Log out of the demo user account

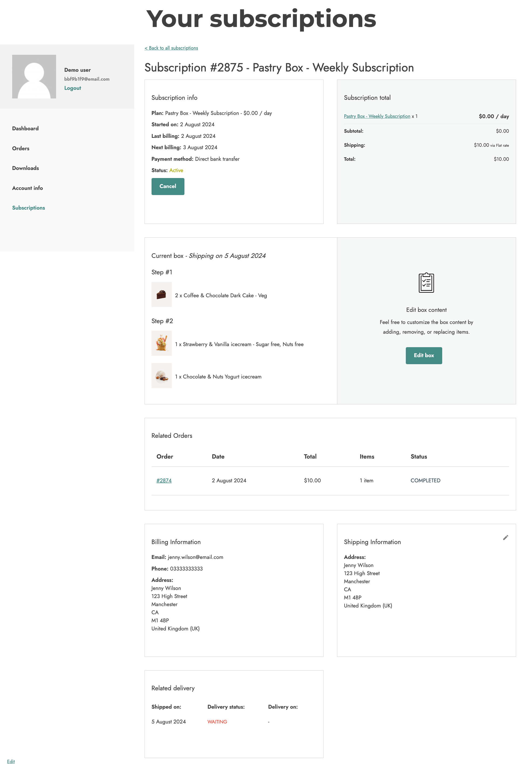point(72,88)
